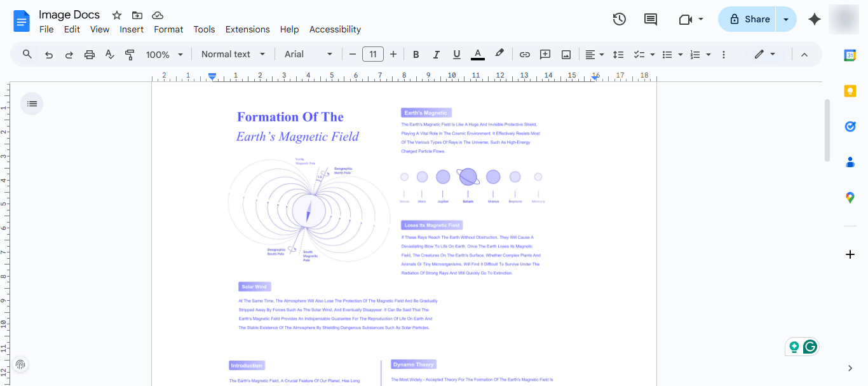Click the move to folder icon
Image resolution: width=868 pixels, height=386 pixels.
click(x=137, y=15)
